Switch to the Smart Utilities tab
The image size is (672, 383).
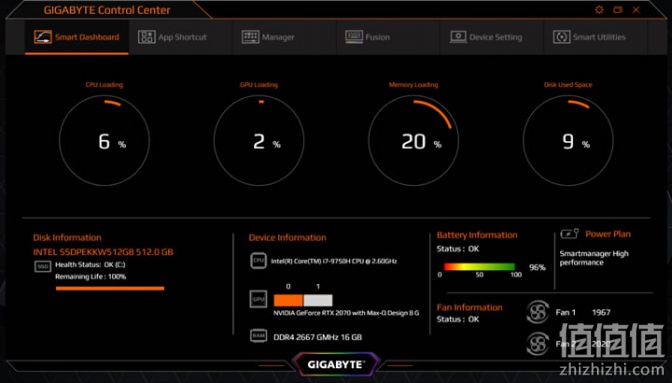589,37
